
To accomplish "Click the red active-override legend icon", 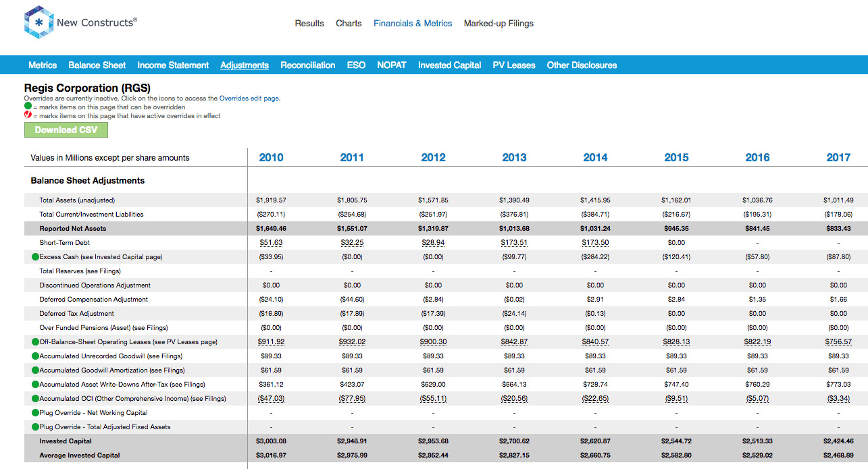I will point(28,115).
